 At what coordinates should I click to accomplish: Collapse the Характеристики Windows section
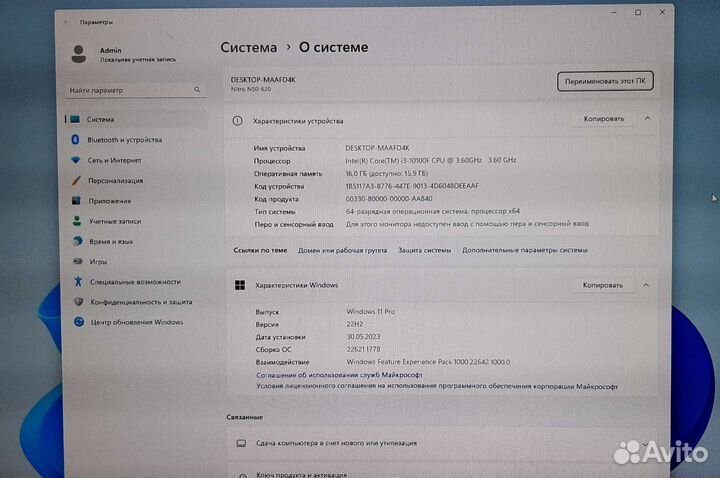[x=646, y=285]
